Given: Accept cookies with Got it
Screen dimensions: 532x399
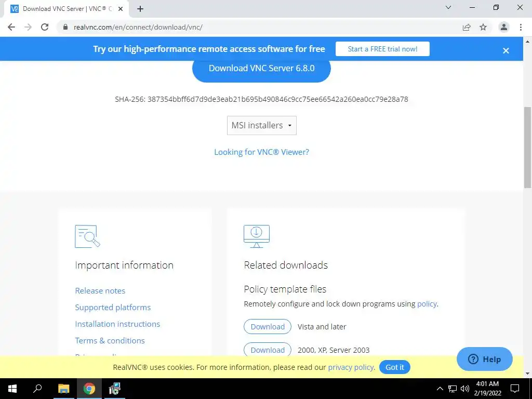Looking at the screenshot, I should tap(395, 367).
